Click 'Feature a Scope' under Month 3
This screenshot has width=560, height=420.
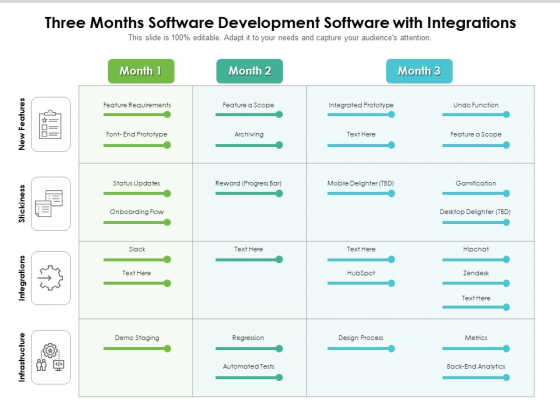click(476, 134)
